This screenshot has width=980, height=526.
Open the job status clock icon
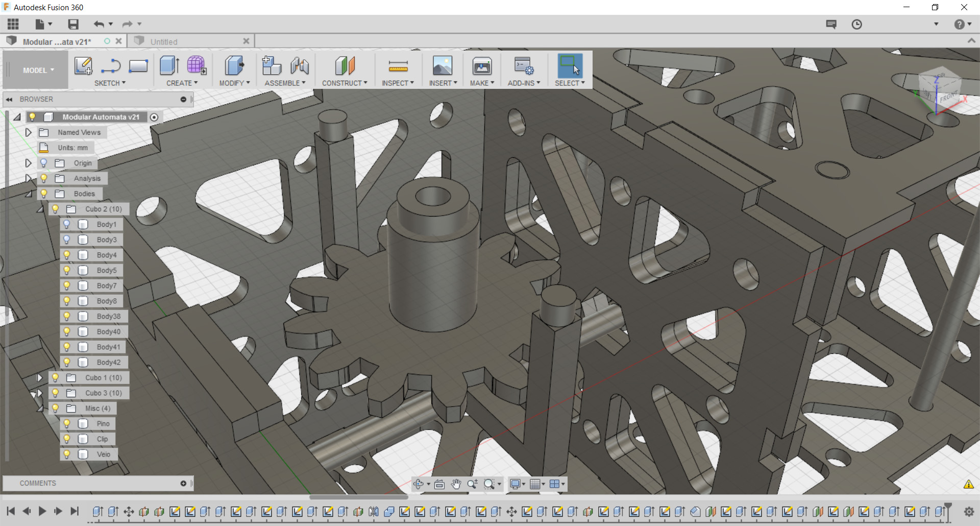[856, 24]
